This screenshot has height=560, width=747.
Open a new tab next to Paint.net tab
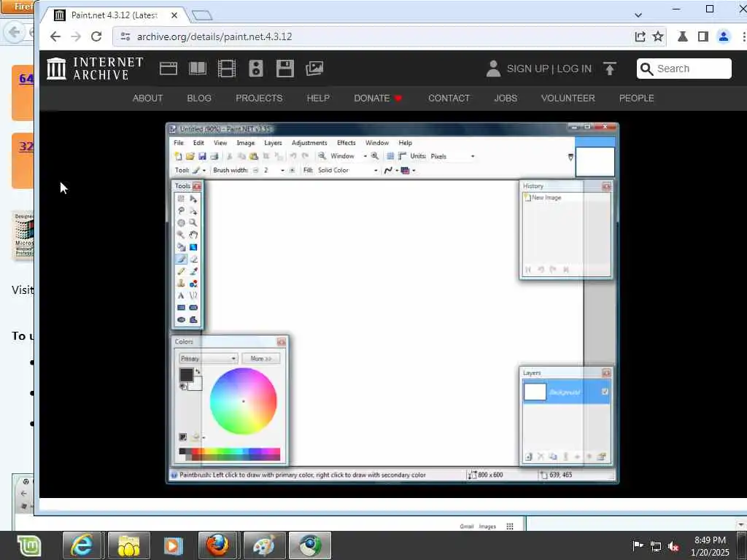point(202,15)
